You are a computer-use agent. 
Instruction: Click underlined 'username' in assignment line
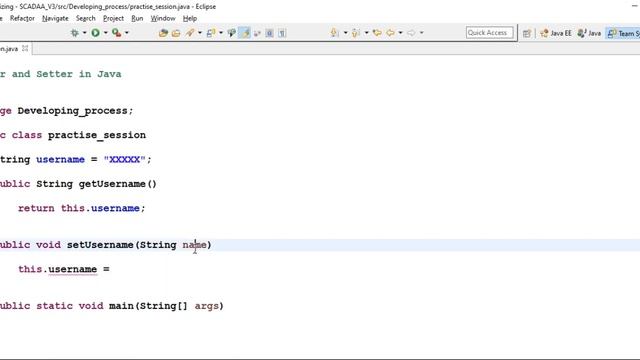pos(73,269)
